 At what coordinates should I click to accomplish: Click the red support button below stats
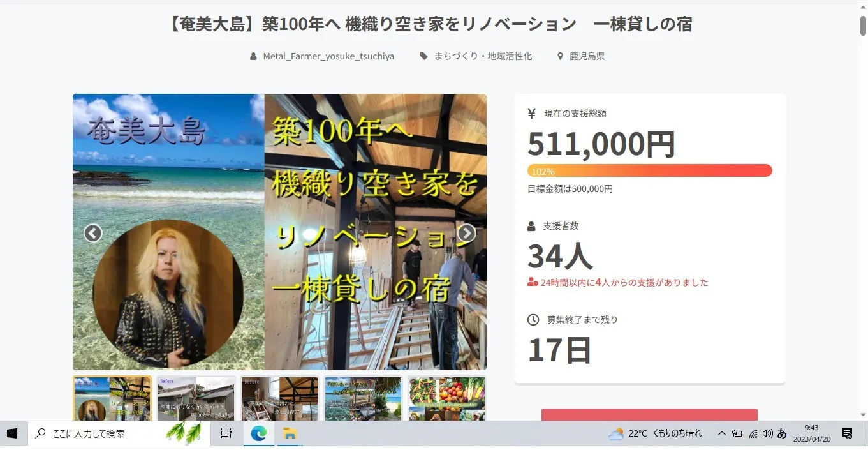[x=649, y=414]
